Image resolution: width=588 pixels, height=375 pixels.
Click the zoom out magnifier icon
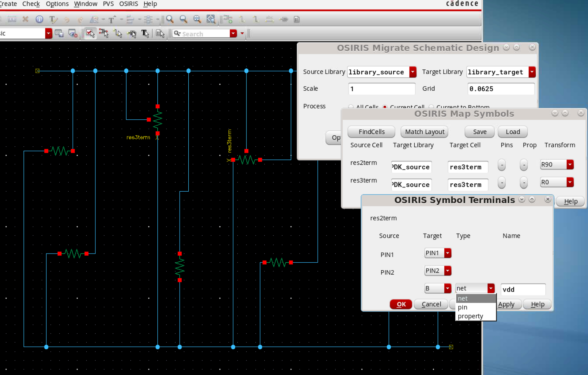[x=183, y=19]
